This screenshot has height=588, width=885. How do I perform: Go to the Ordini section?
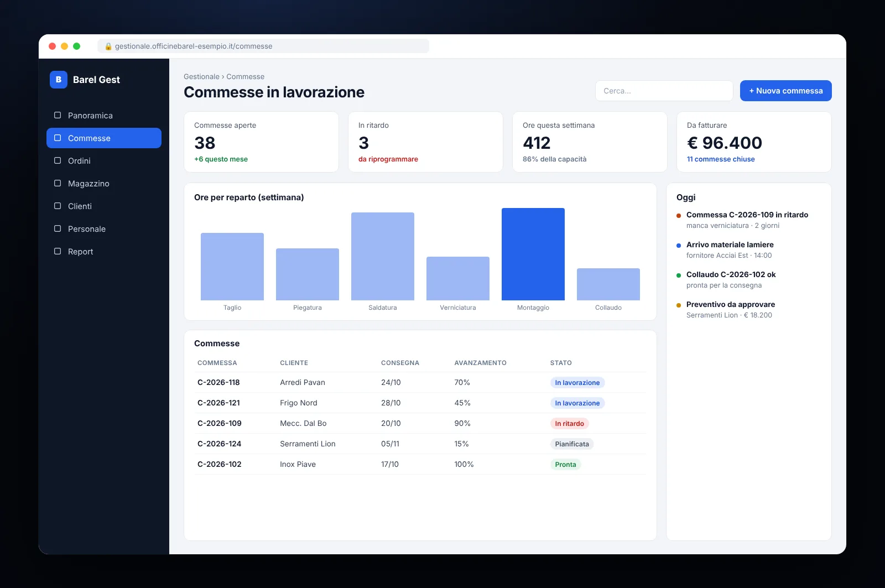point(104,160)
